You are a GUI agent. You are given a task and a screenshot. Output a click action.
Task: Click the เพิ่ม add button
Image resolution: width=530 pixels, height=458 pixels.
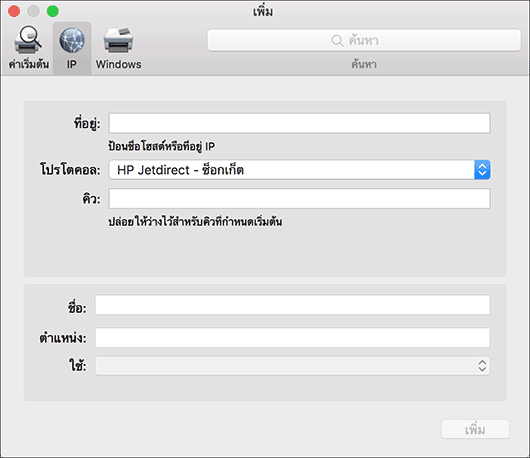pos(475,430)
